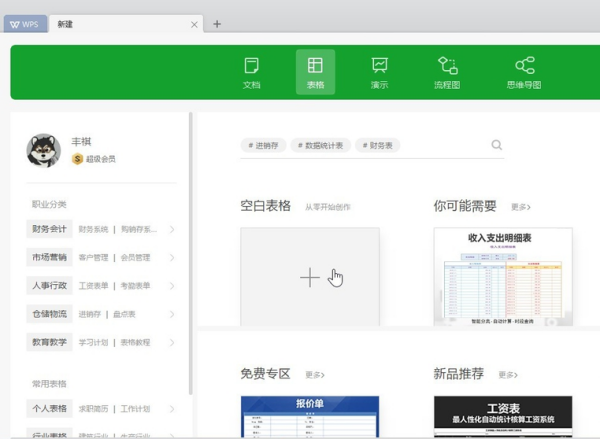Image resolution: width=600 pixels, height=439 pixels.
Task: Open a new tab with plus button
Action: (x=217, y=24)
